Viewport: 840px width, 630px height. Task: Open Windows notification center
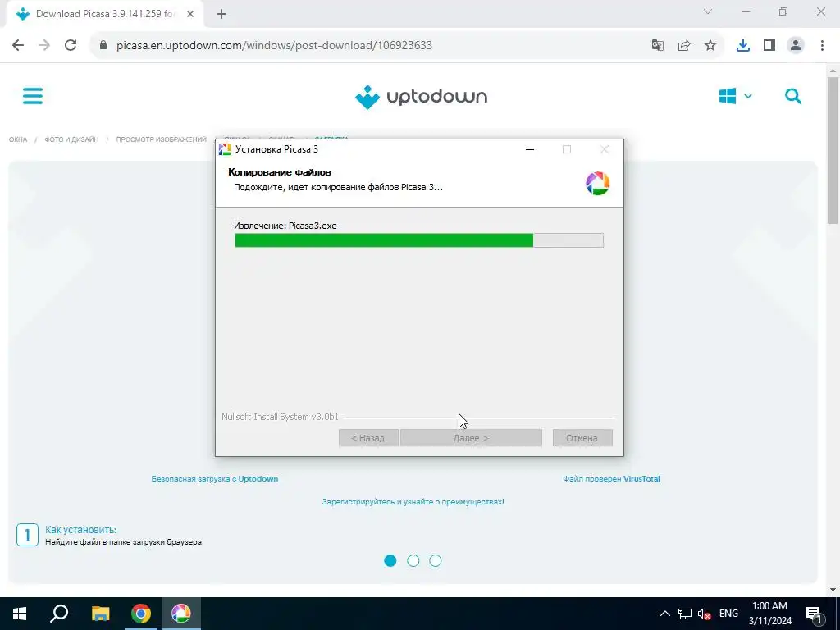tap(814, 614)
